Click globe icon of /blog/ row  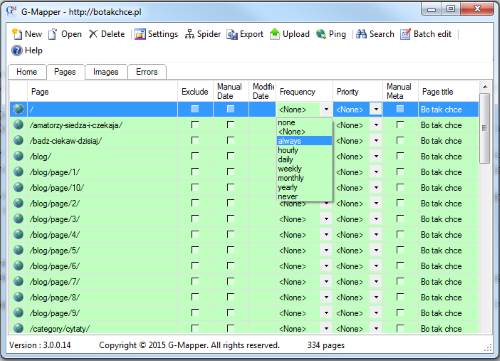click(x=19, y=156)
